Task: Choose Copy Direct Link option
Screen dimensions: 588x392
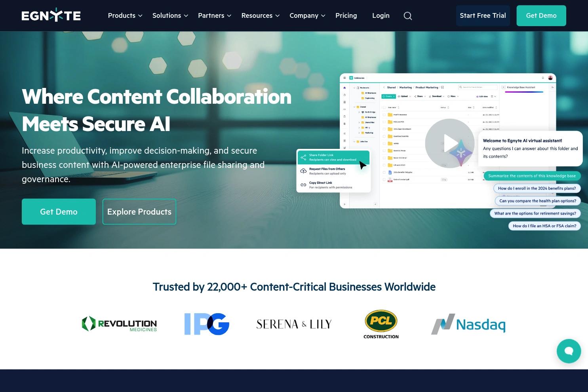Action: click(333, 185)
